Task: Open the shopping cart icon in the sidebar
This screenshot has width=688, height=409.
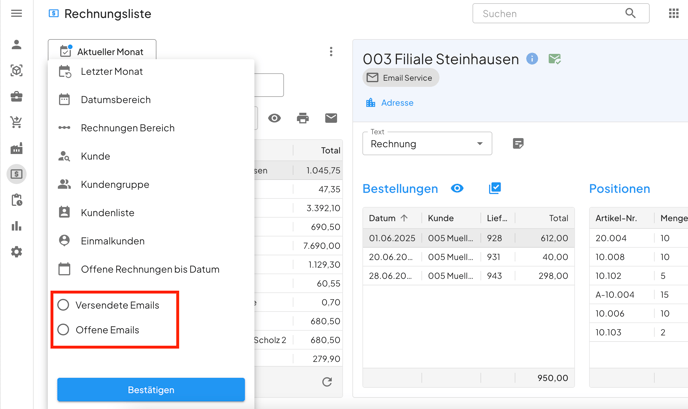Action: tap(16, 123)
